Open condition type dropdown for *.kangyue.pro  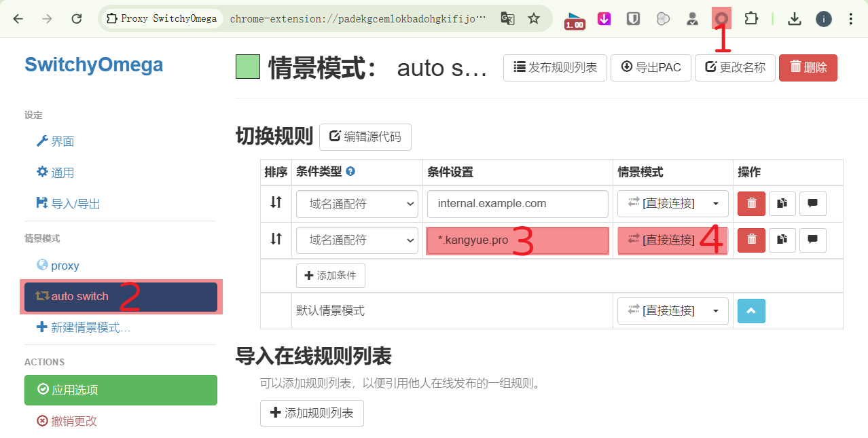click(357, 240)
